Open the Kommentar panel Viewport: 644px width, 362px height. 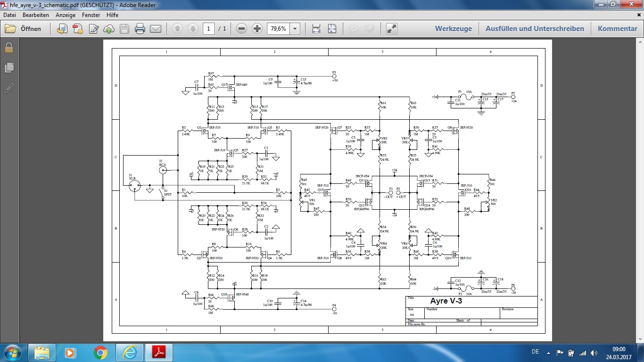click(618, 29)
